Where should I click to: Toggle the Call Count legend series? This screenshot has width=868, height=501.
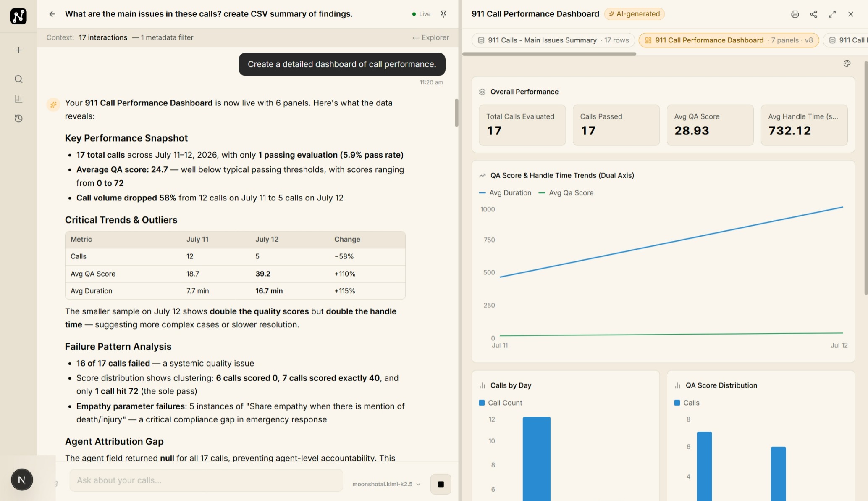tap(501, 403)
